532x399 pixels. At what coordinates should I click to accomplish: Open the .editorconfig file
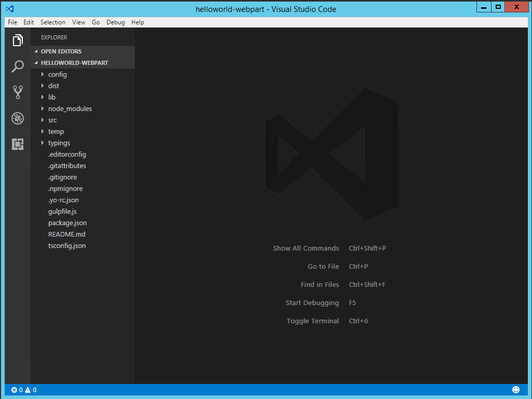point(67,155)
